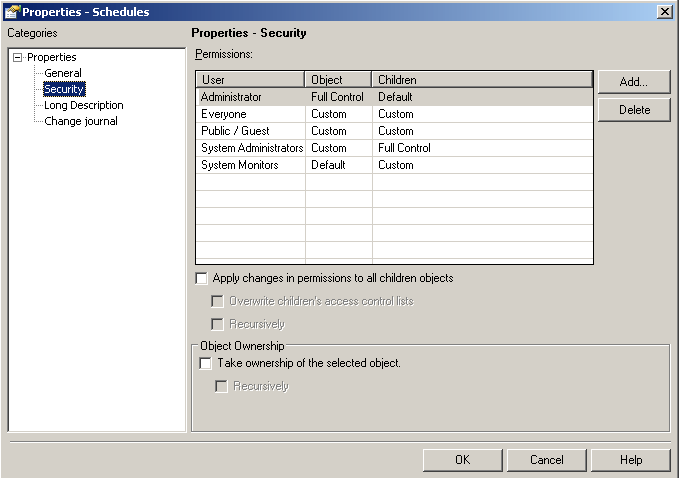
Task: Click the Add... button
Action: click(634, 82)
